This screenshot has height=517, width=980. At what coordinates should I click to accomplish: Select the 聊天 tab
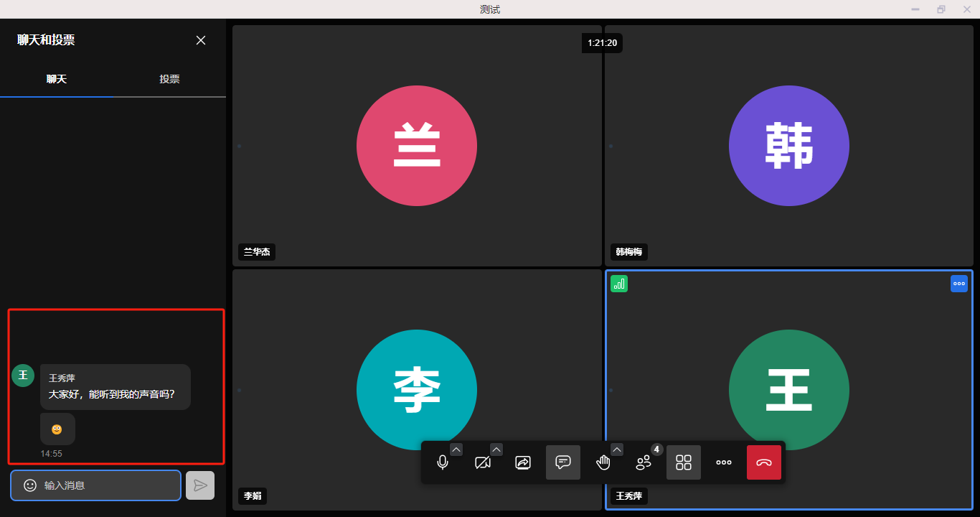point(57,79)
